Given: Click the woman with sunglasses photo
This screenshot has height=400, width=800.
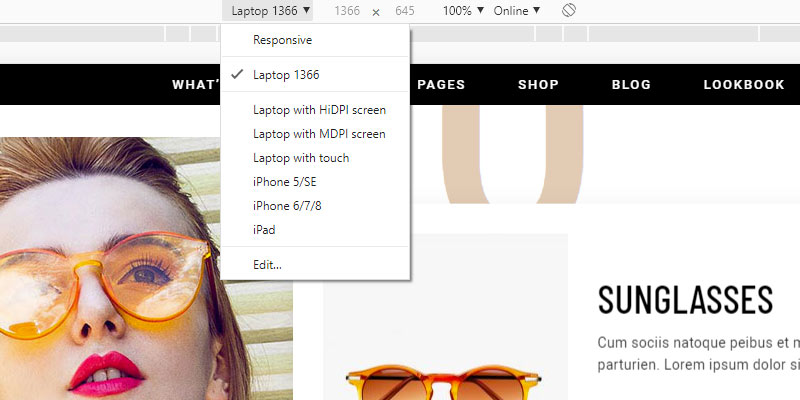Looking at the screenshot, I should tap(146, 268).
